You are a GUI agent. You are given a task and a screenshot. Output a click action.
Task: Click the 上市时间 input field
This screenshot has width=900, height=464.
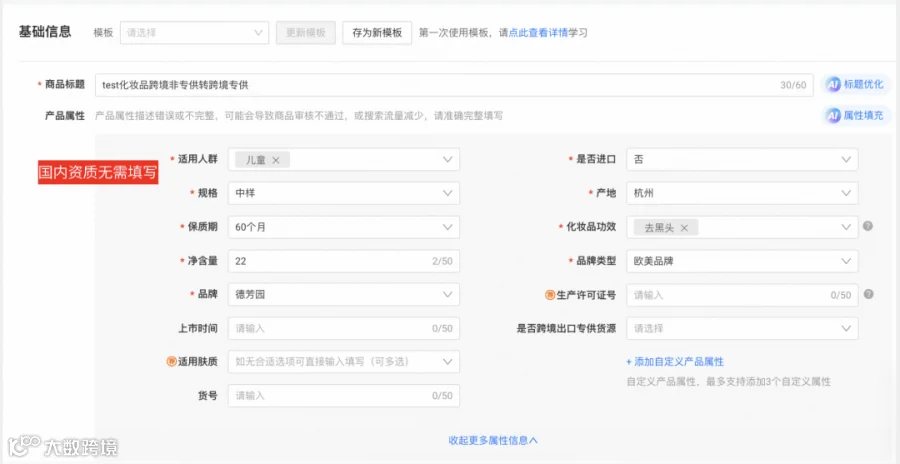click(x=344, y=328)
